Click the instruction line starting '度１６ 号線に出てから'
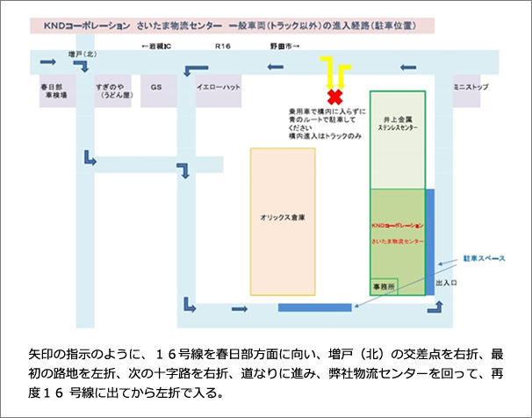 click(126, 393)
